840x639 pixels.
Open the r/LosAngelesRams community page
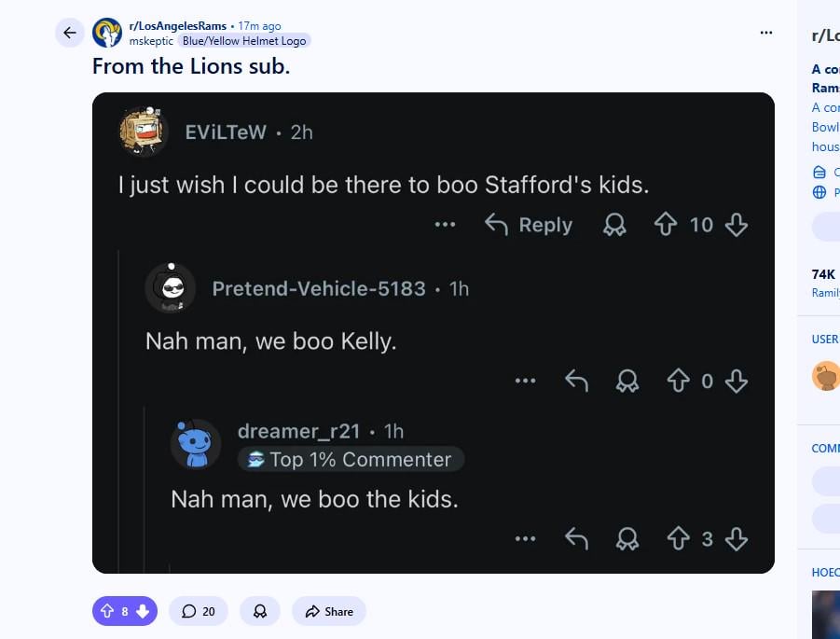(180, 25)
